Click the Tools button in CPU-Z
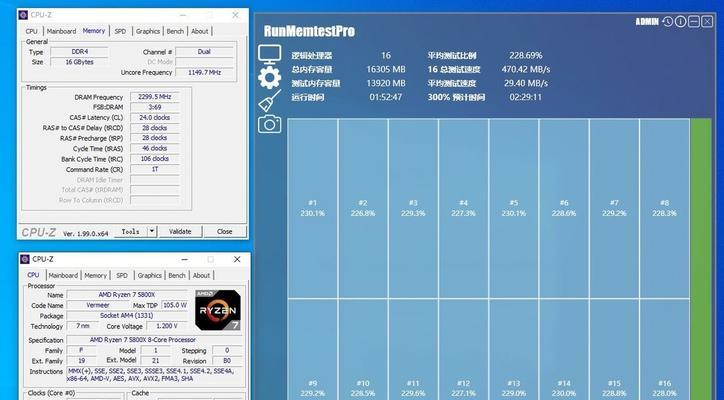 click(x=131, y=231)
